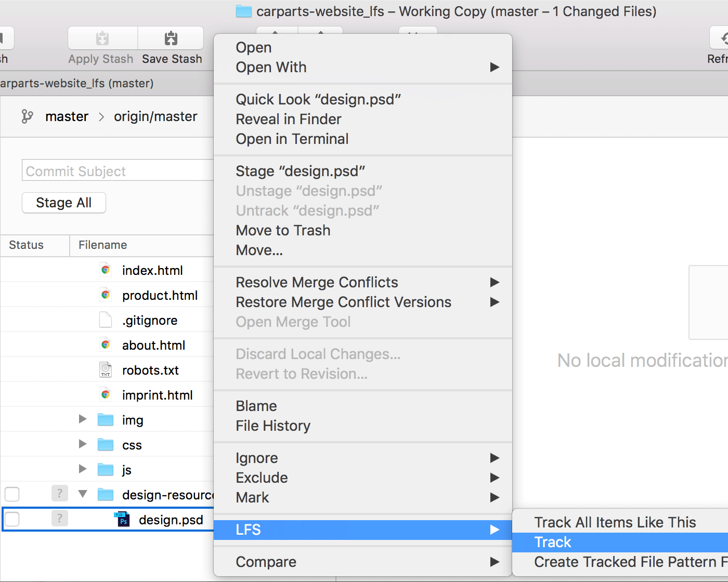Check the design-resources folder checkbox
This screenshot has width=728, height=582.
(11, 494)
